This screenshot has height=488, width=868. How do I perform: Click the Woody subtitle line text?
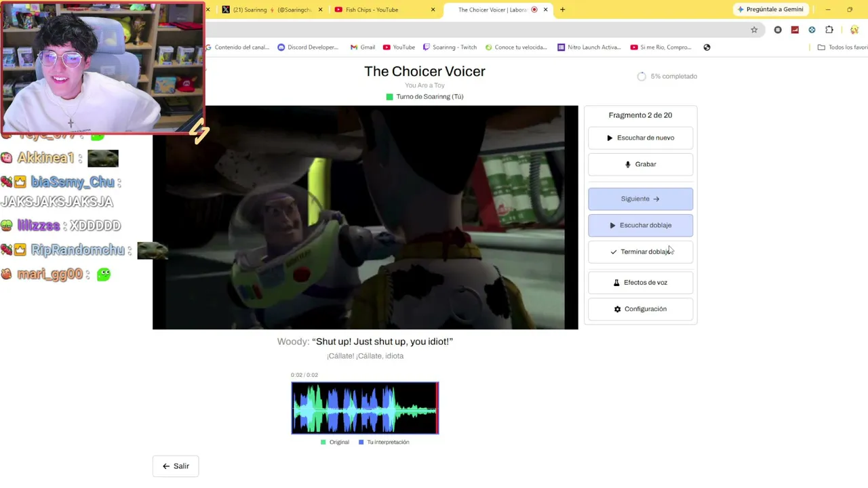(365, 342)
